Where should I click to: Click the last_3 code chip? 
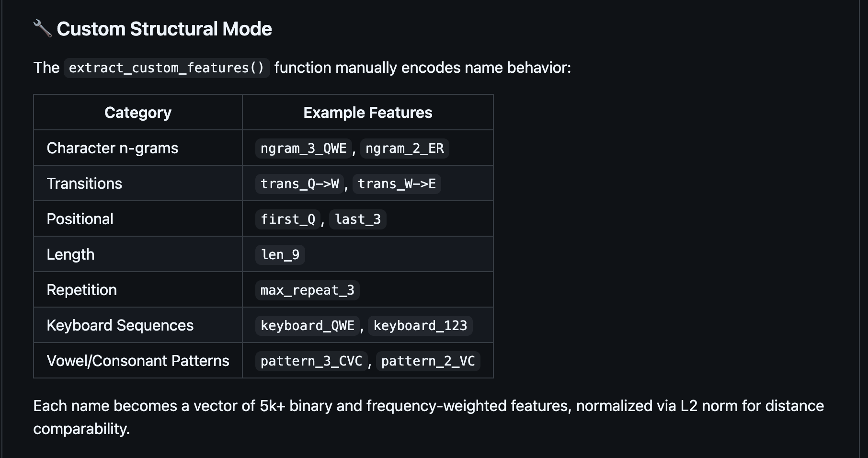(357, 219)
